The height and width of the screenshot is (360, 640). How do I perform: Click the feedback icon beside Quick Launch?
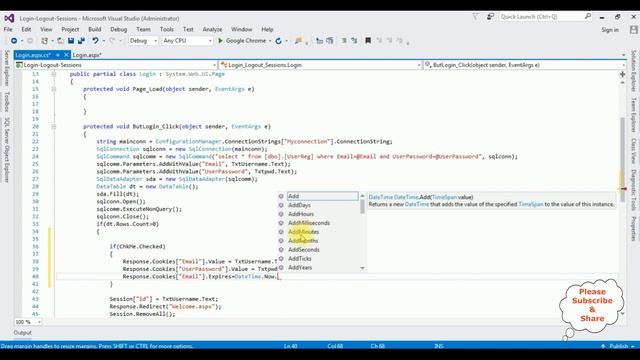point(490,17)
